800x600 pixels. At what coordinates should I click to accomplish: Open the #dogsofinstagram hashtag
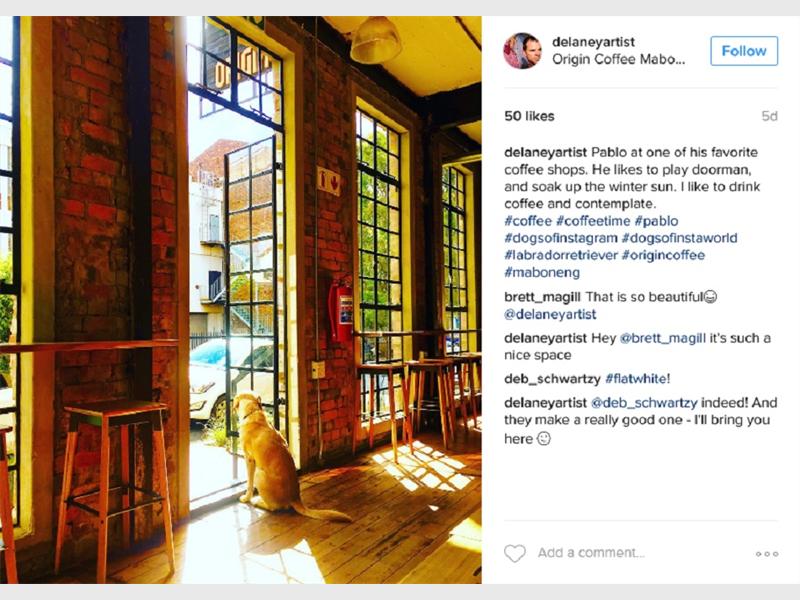tap(561, 238)
